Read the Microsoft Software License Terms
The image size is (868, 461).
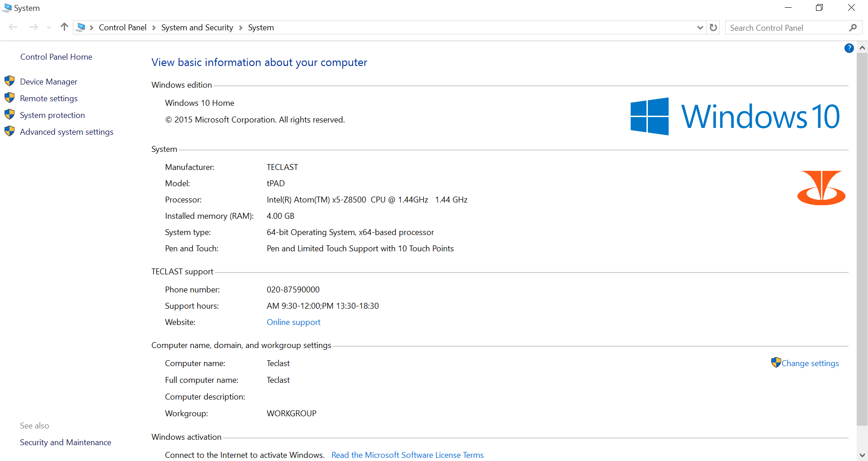(407, 455)
